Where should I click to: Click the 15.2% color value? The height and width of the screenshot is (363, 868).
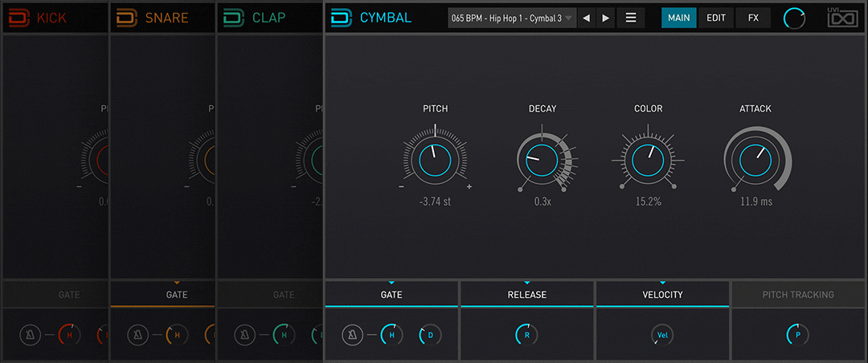(x=648, y=202)
